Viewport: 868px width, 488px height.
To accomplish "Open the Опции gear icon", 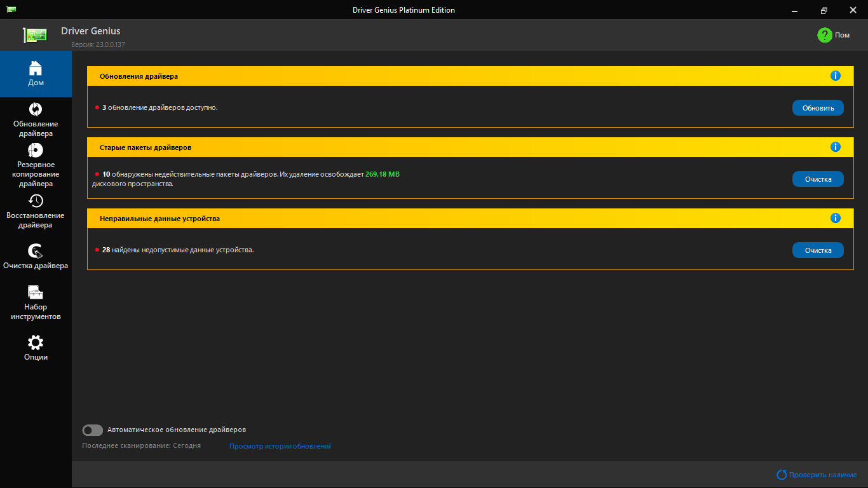I will [36, 342].
